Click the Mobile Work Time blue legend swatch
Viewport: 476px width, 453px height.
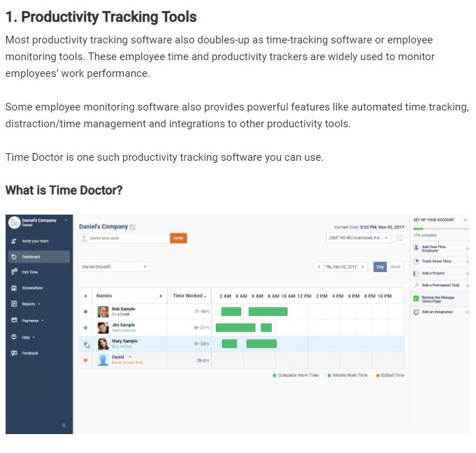[329, 375]
